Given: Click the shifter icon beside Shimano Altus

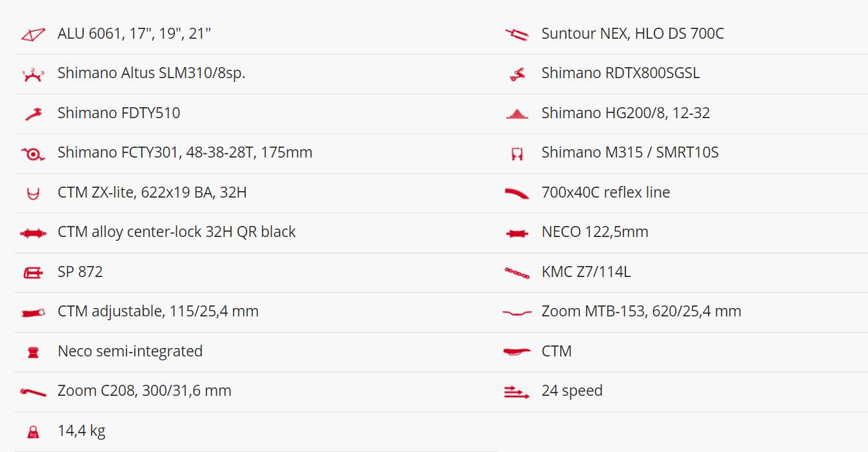Looking at the screenshot, I should point(33,74).
